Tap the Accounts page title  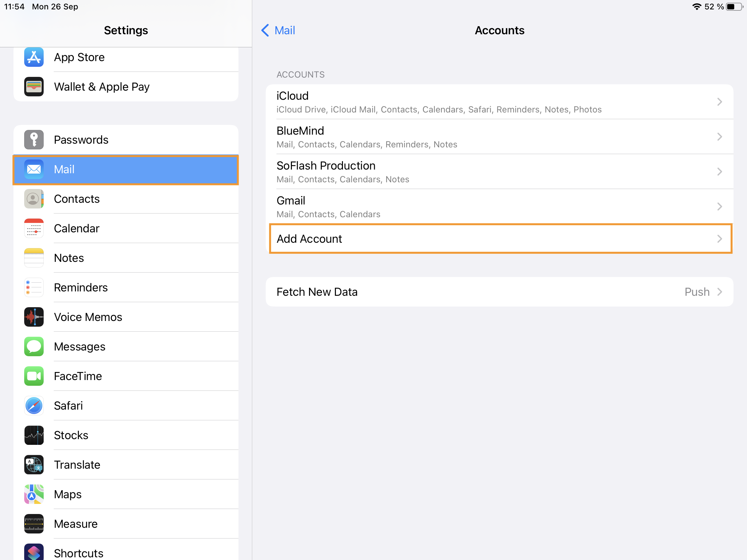point(499,30)
